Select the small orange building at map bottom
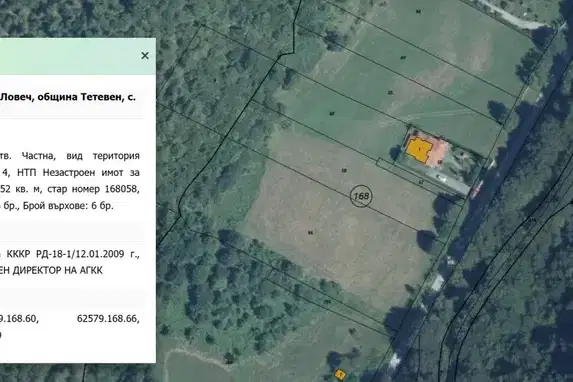Image resolution: width=573 pixels, height=382 pixels. (340, 374)
